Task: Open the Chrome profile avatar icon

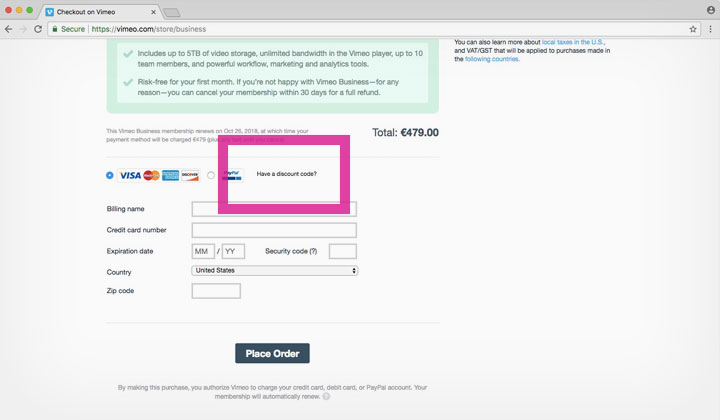Action: 710,10
